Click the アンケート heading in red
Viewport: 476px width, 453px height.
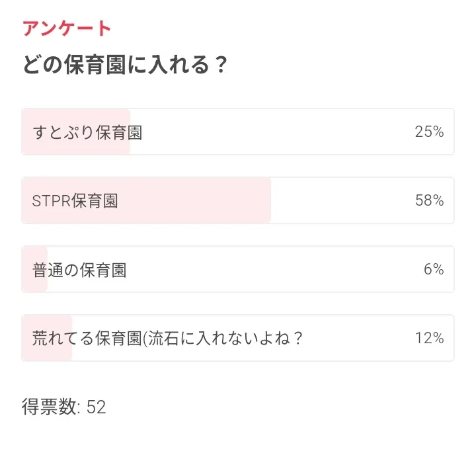(x=67, y=28)
